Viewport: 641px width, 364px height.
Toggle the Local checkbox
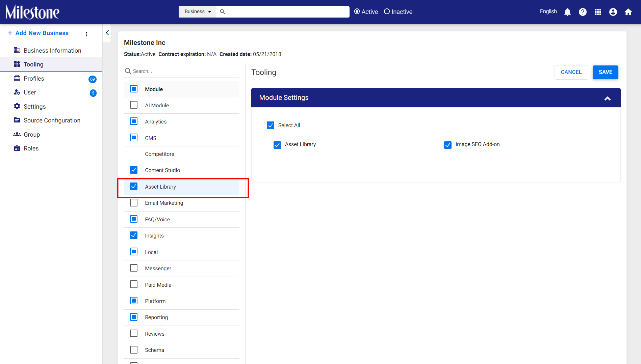(x=134, y=252)
